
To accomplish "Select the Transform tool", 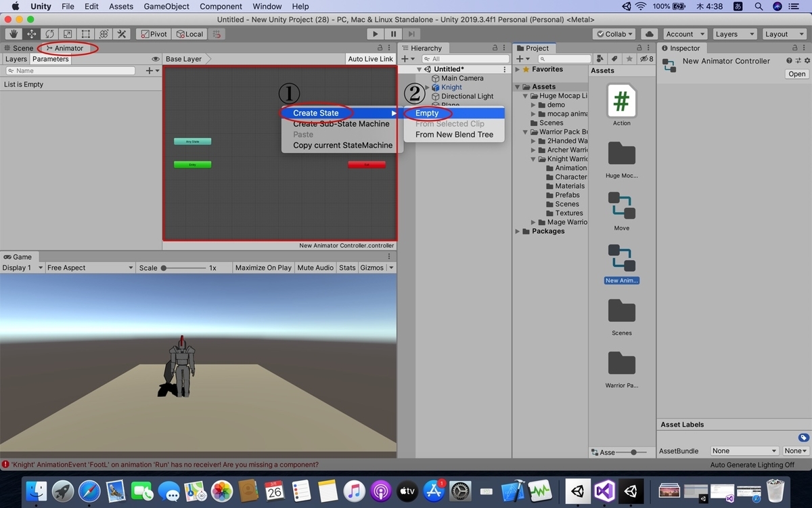I will pyautogui.click(x=104, y=34).
